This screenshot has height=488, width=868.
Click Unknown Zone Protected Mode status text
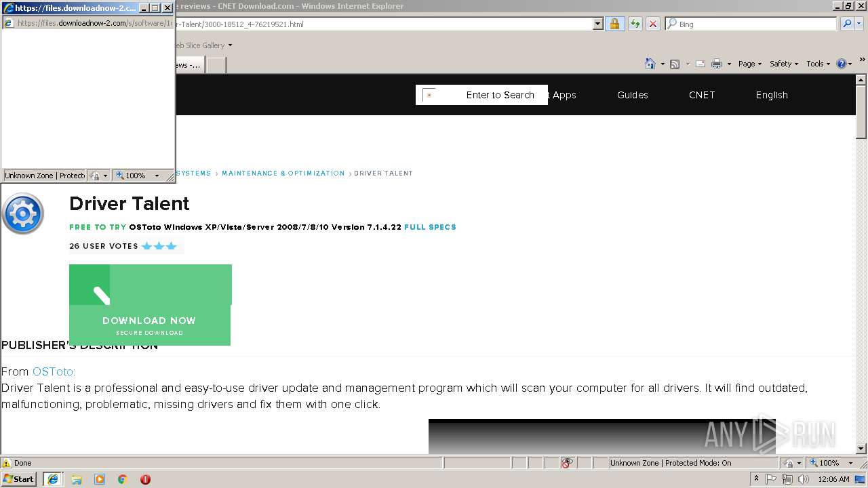pos(671,463)
